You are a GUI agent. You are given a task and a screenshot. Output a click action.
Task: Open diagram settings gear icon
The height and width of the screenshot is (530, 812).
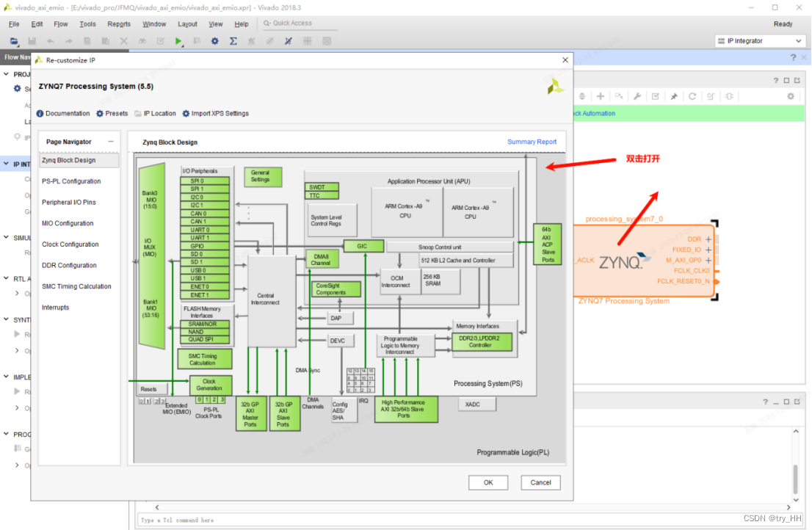(x=791, y=96)
